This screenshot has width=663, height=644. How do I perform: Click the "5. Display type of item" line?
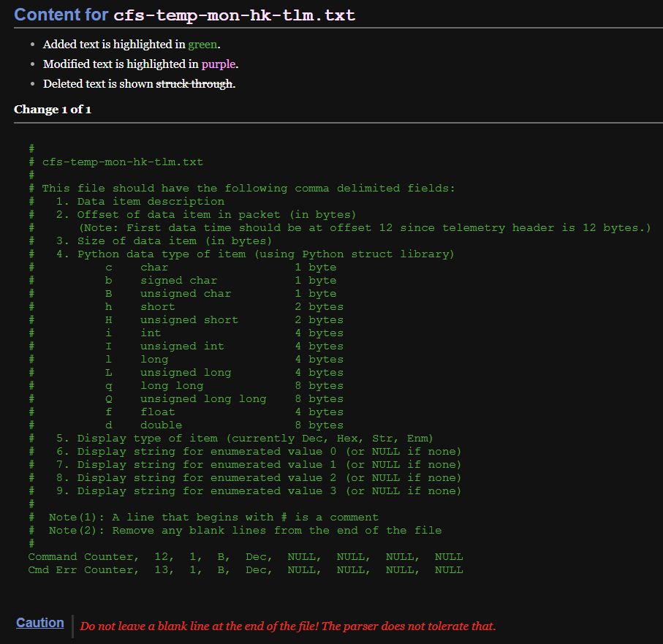(x=245, y=439)
